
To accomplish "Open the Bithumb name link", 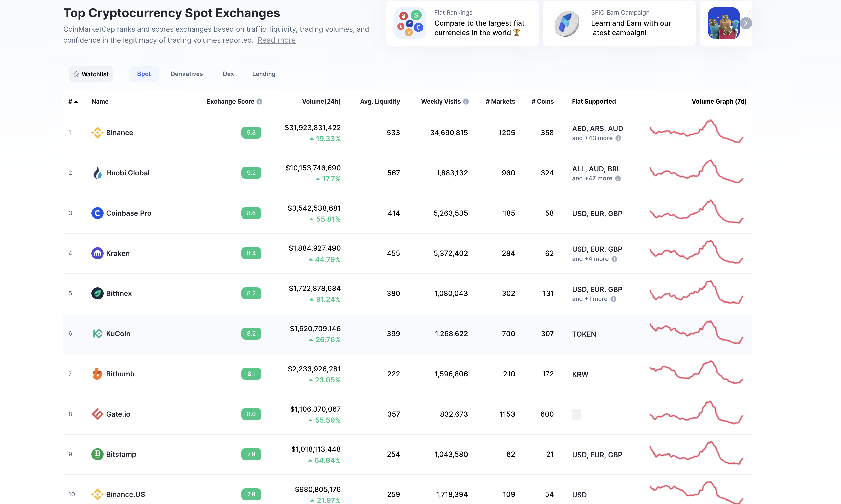I will [120, 374].
